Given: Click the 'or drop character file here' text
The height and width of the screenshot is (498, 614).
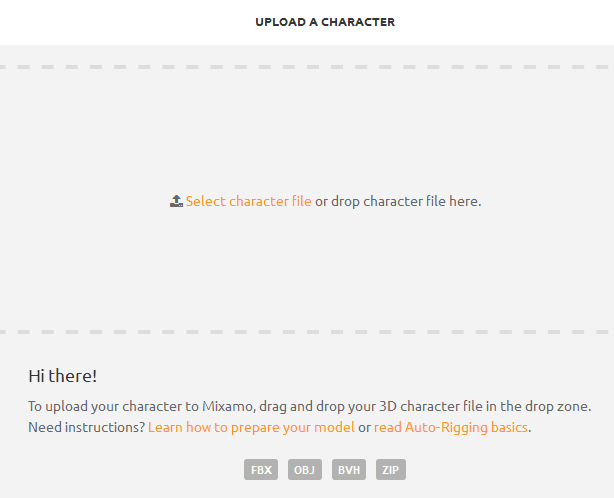Looking at the screenshot, I should 398,201.
